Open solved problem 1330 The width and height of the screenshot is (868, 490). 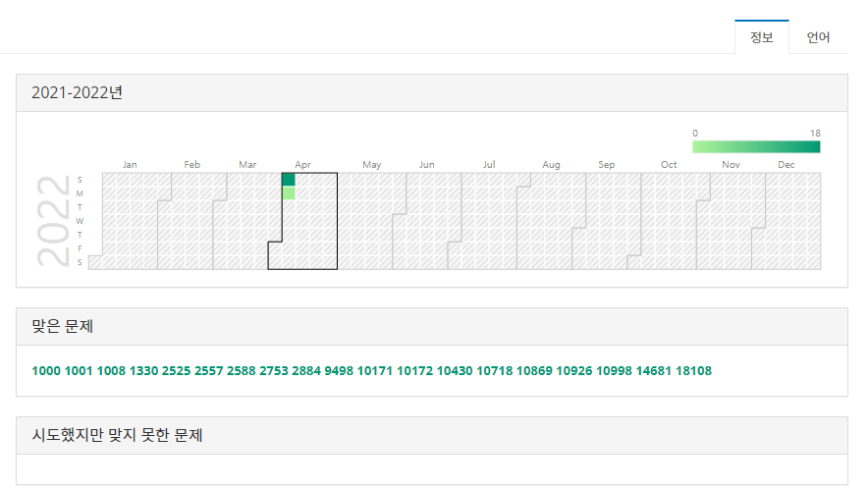pos(144,371)
